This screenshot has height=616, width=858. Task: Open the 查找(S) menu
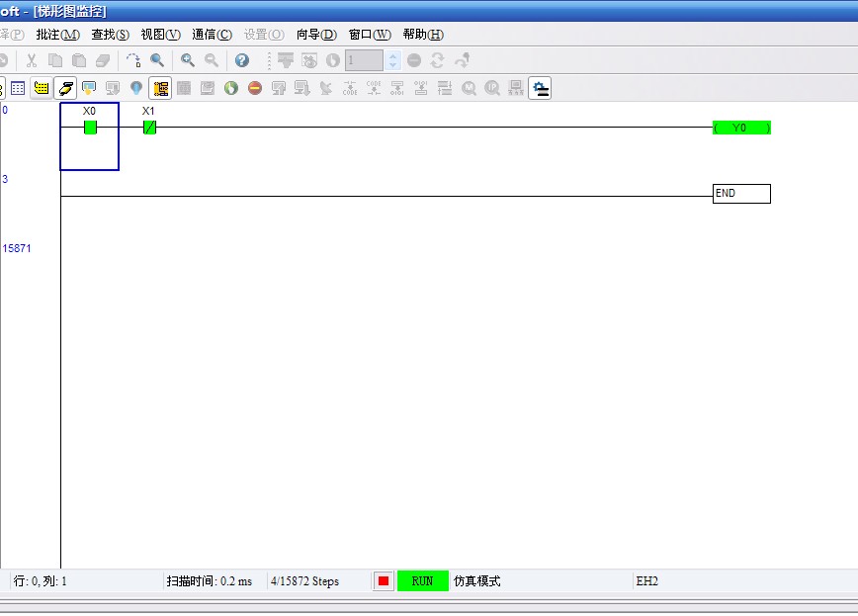pyautogui.click(x=110, y=34)
